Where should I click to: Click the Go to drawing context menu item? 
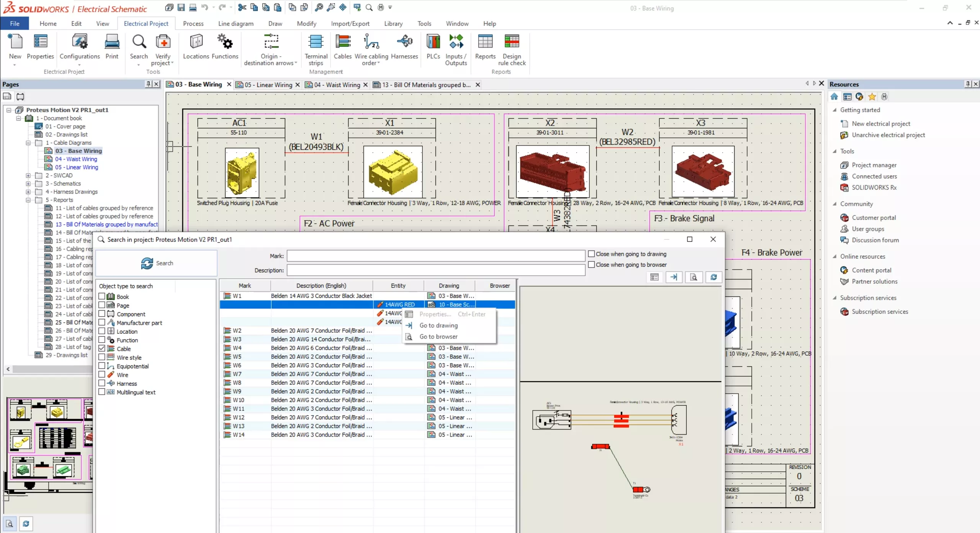click(x=438, y=325)
